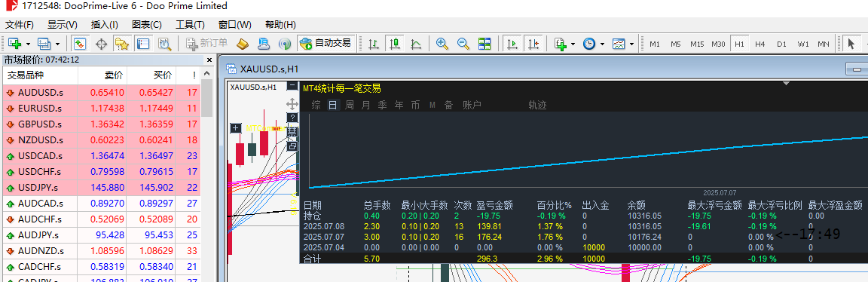Zoom out of the chart

click(463, 43)
